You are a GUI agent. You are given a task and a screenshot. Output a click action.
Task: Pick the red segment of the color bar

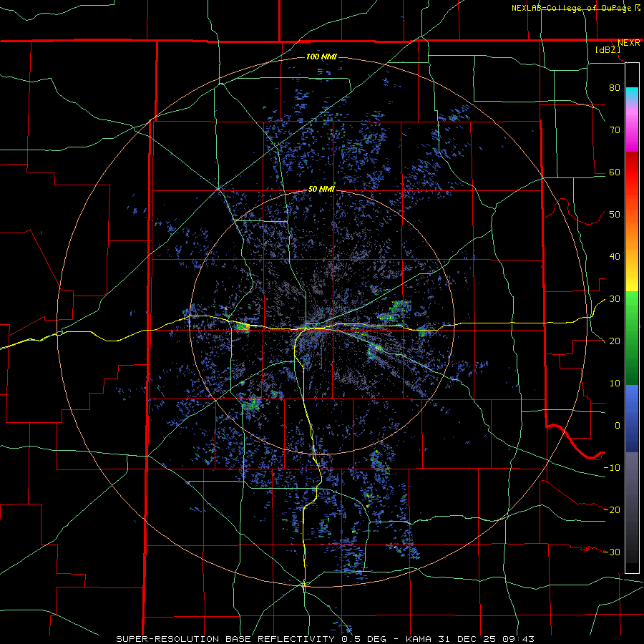coord(632,172)
